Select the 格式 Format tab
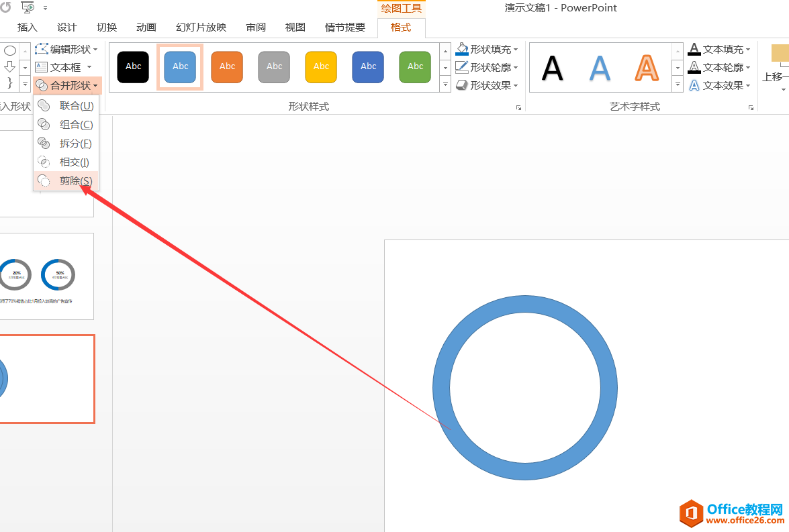 tap(401, 27)
